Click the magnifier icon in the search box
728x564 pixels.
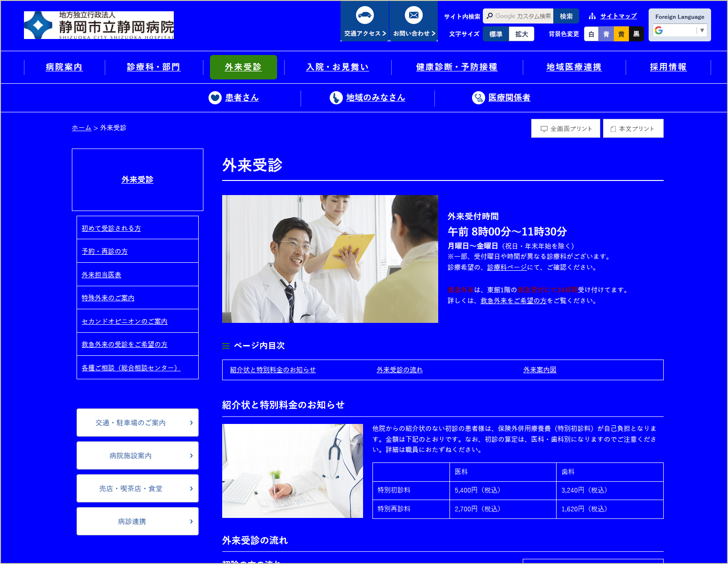coord(490,16)
